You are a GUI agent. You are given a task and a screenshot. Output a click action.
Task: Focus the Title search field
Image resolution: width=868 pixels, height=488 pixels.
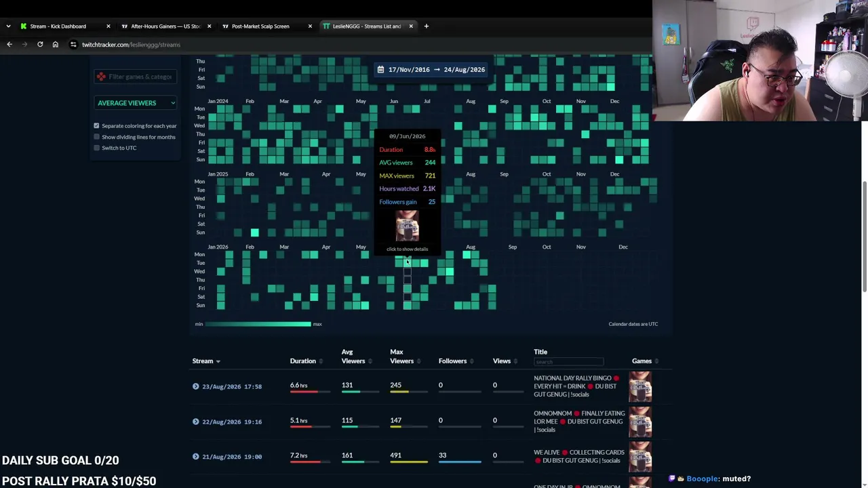568,362
